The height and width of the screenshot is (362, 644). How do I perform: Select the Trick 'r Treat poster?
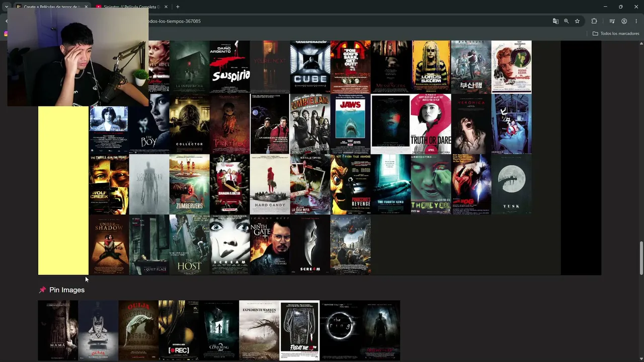click(x=229, y=124)
